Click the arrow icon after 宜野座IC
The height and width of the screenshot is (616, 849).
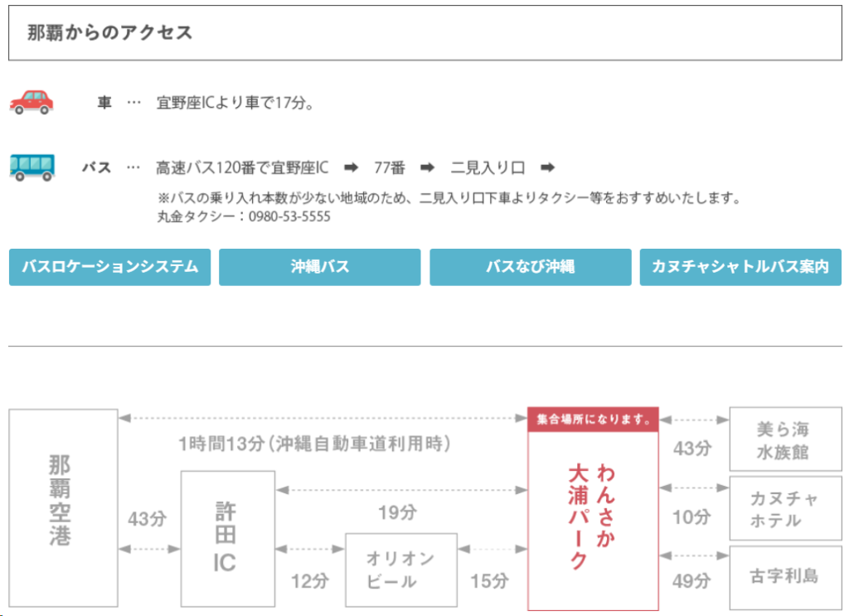click(351, 167)
